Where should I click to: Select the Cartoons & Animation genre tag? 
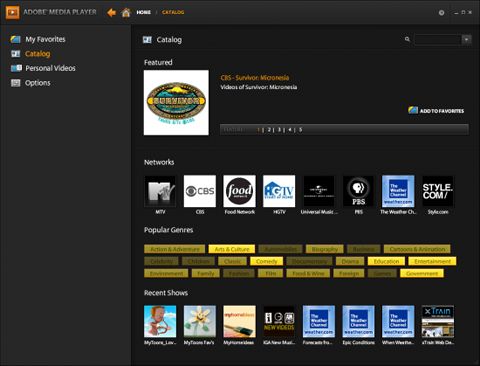[417, 249]
